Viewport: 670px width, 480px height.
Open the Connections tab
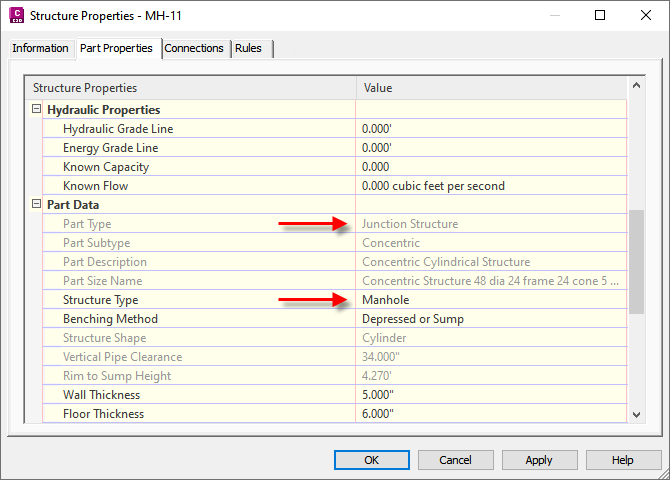coord(194,48)
